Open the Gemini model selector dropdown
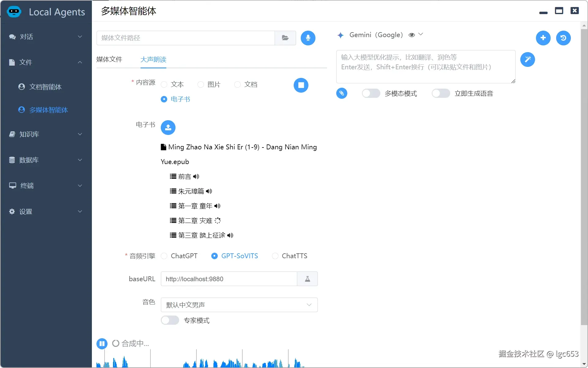 [420, 35]
